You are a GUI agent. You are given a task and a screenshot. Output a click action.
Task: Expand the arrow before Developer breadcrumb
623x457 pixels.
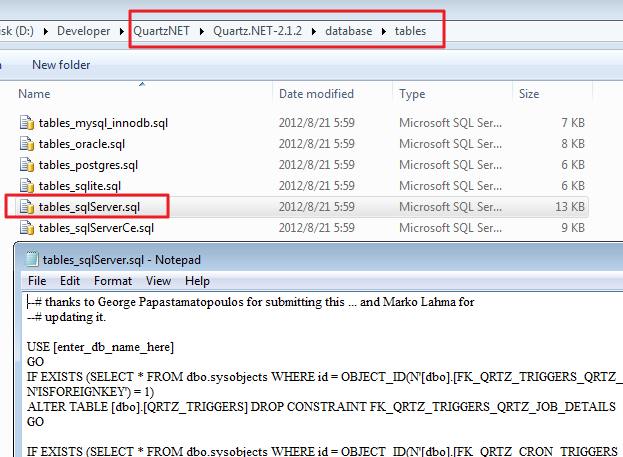click(46, 31)
